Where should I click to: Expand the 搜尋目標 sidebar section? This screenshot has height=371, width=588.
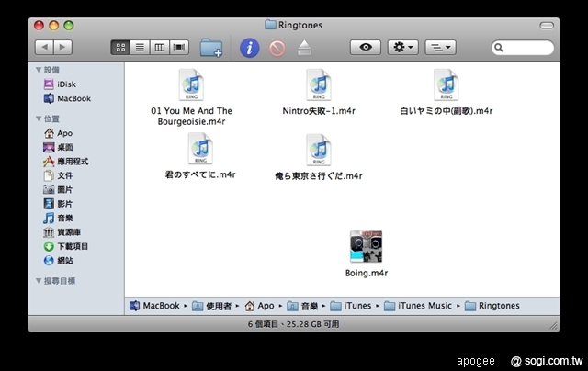pos(39,281)
